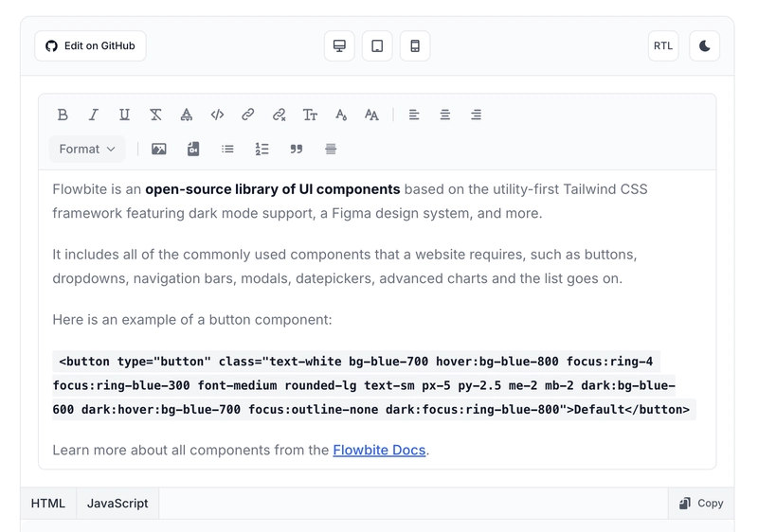
Task: Remove link from selected text
Action: (279, 115)
